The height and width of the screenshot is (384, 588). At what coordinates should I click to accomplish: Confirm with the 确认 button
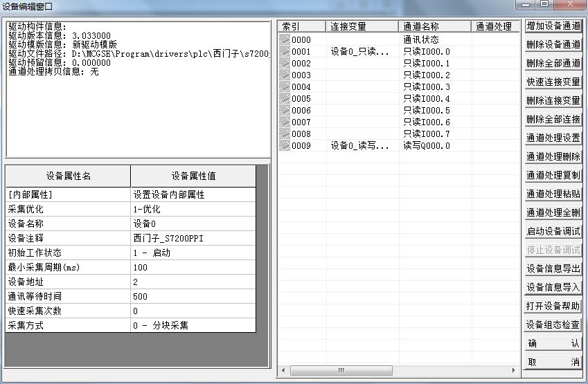(x=553, y=343)
